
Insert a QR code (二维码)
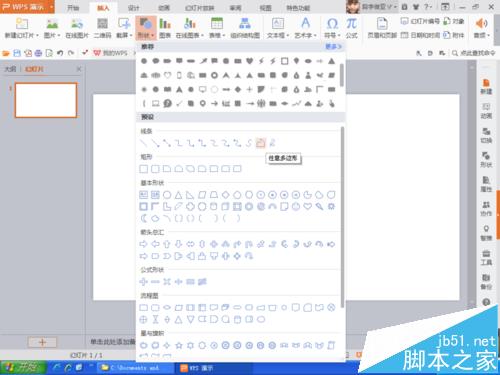(x=102, y=28)
